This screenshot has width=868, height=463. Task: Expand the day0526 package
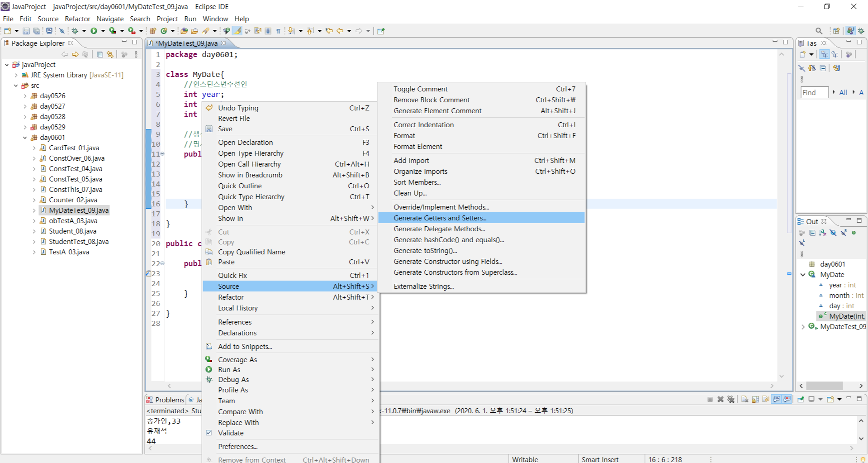tap(25, 96)
